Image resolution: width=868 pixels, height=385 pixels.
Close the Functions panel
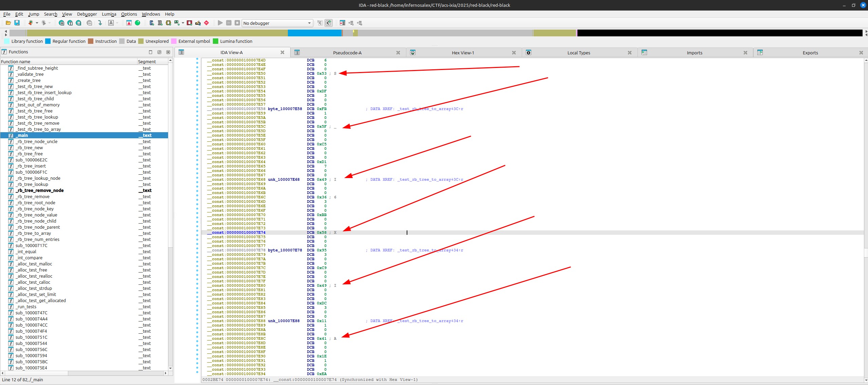168,52
